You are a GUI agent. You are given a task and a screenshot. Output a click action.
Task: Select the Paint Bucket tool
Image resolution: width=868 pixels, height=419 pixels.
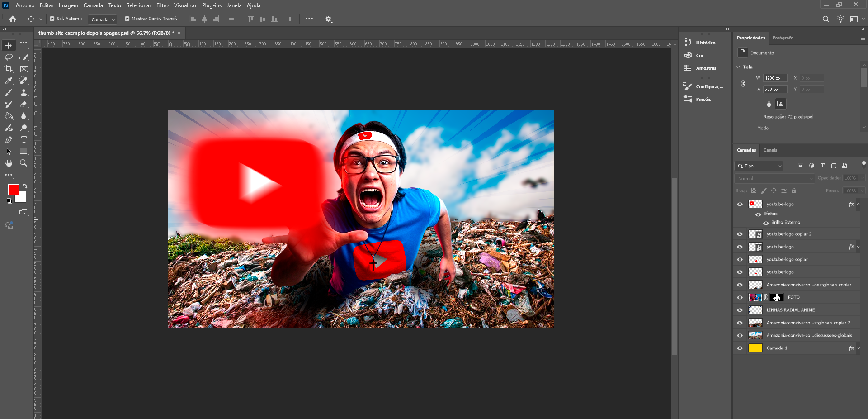pyautogui.click(x=9, y=116)
